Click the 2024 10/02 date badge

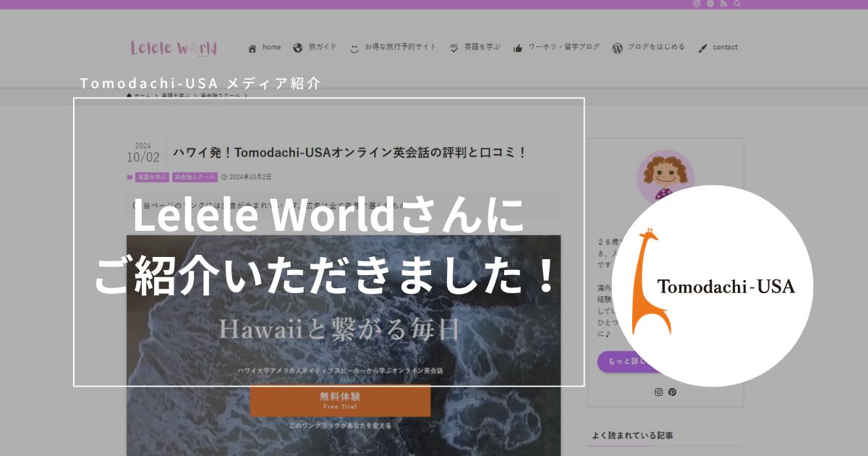coord(143,153)
